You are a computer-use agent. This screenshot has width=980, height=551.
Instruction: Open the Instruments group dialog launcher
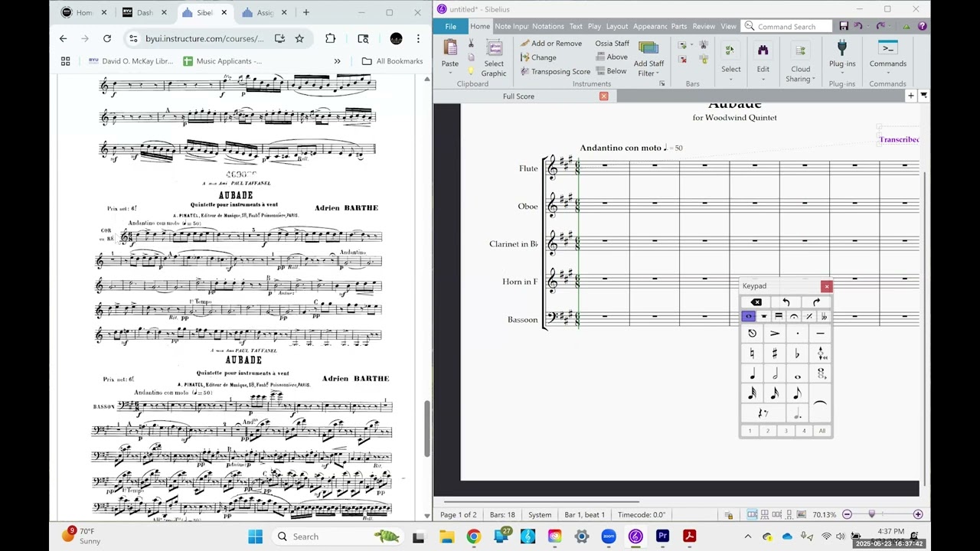coord(662,83)
